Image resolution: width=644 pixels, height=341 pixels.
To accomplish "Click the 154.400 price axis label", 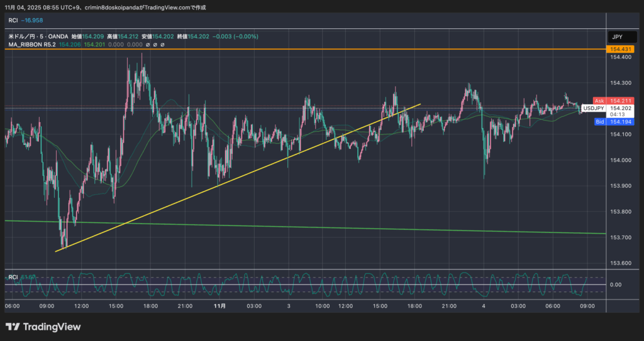I will coord(619,57).
